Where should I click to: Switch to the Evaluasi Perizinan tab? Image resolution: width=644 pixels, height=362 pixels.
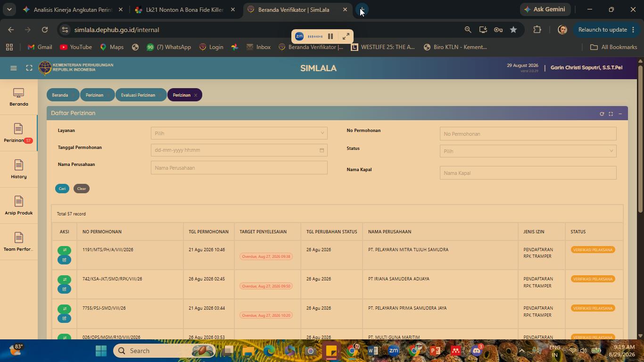[x=138, y=95]
